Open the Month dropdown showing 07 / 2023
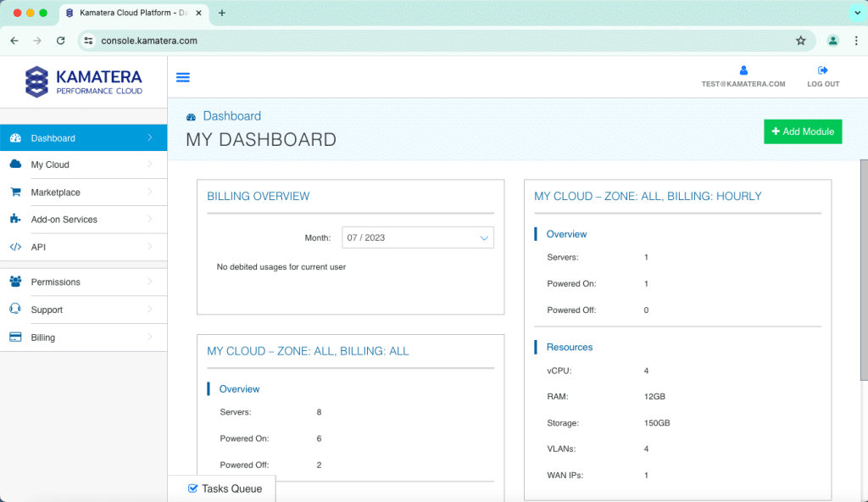Viewport: 868px width, 502px height. pyautogui.click(x=418, y=237)
